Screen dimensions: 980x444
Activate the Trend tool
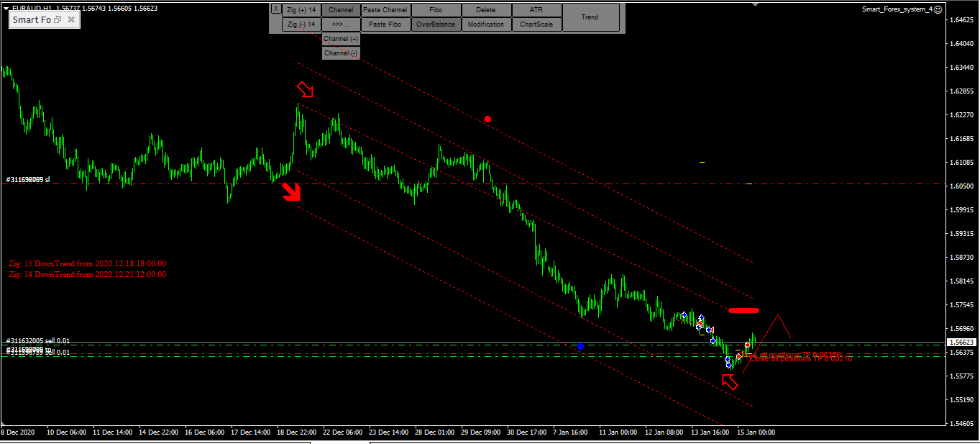coord(589,17)
